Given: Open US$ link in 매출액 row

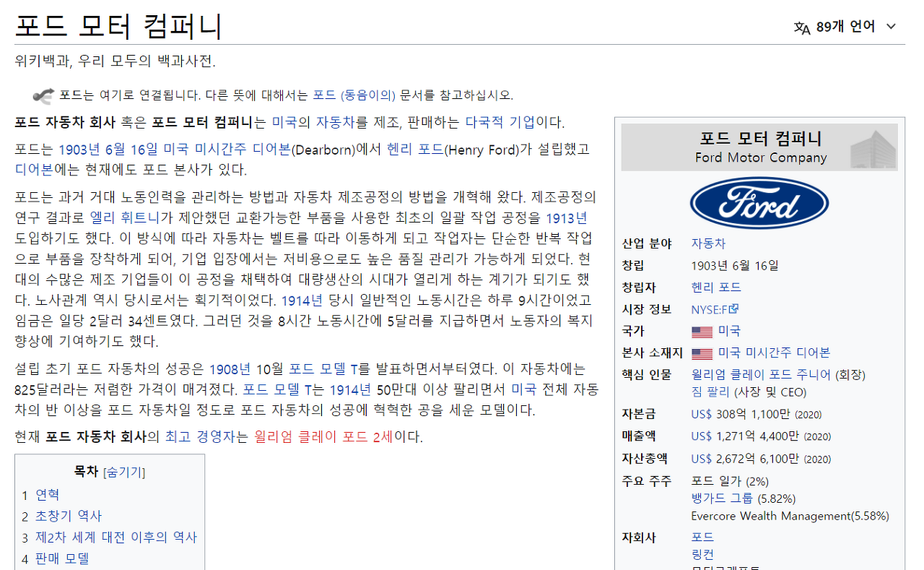Looking at the screenshot, I should pyautogui.click(x=702, y=436).
